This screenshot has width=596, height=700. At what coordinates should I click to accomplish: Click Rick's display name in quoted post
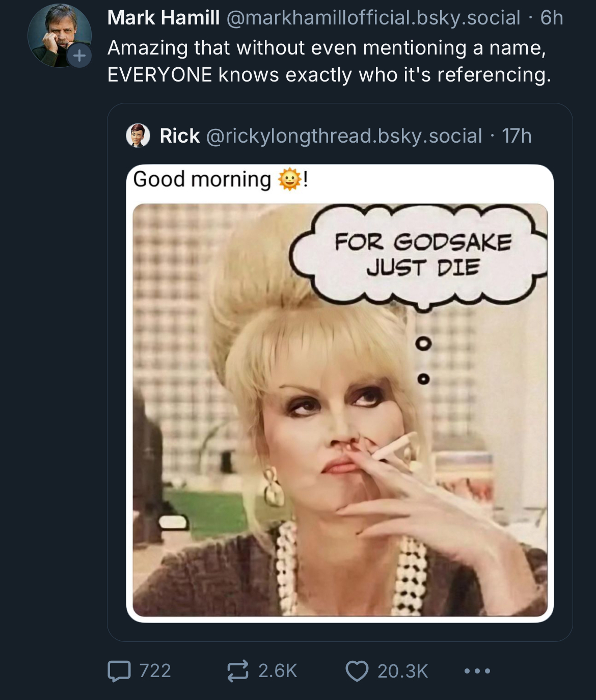coord(179,136)
